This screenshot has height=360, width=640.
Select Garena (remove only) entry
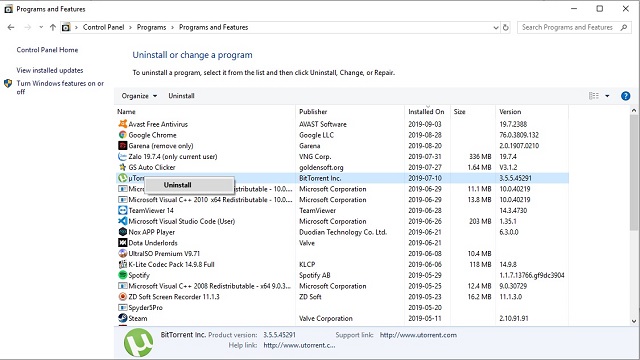pos(341,145)
